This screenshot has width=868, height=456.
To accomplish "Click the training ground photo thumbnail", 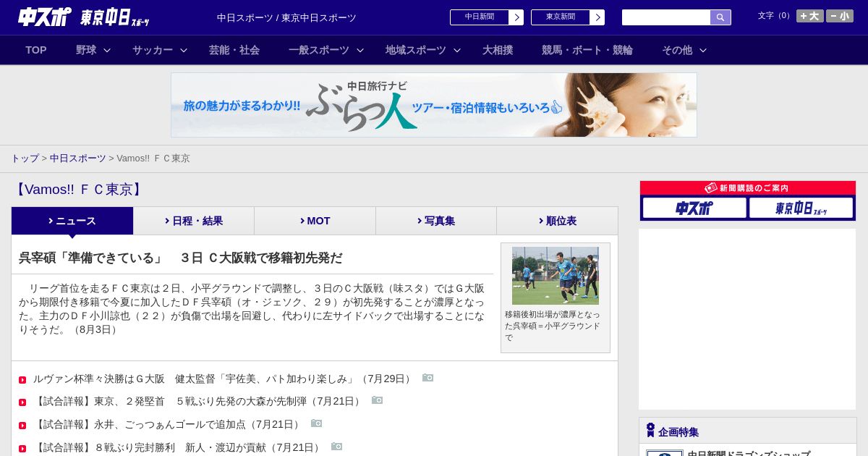I will [556, 276].
